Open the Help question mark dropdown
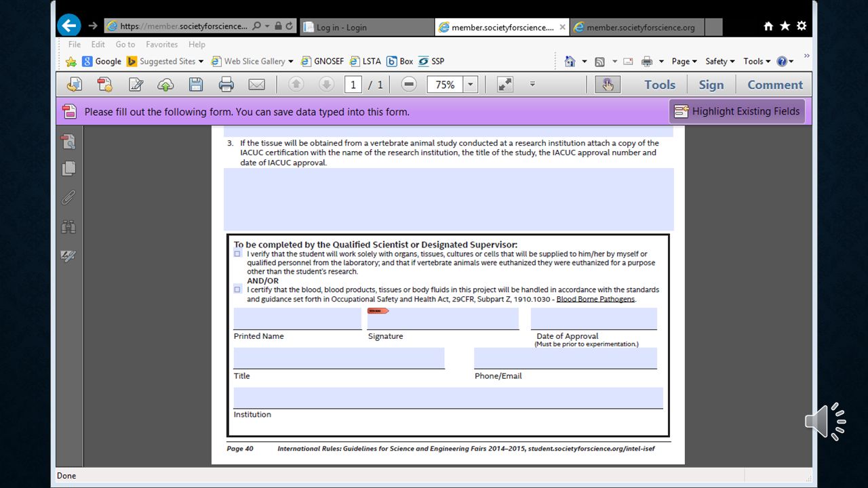 pos(785,61)
